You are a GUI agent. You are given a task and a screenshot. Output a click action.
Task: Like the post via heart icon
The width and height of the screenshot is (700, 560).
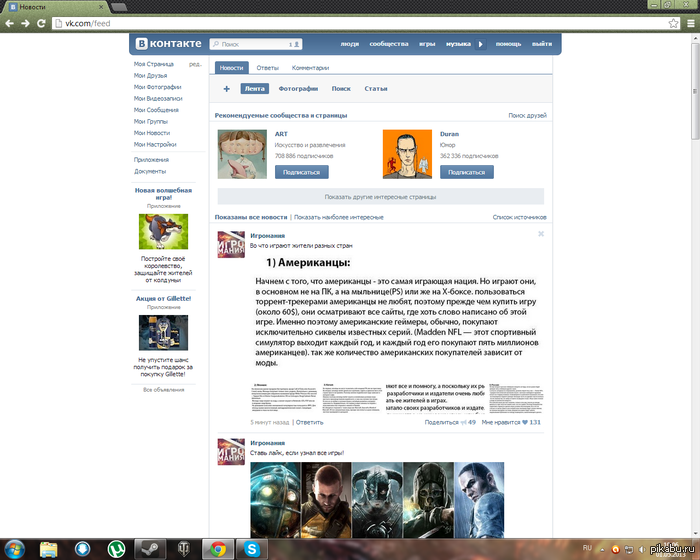coord(523,422)
